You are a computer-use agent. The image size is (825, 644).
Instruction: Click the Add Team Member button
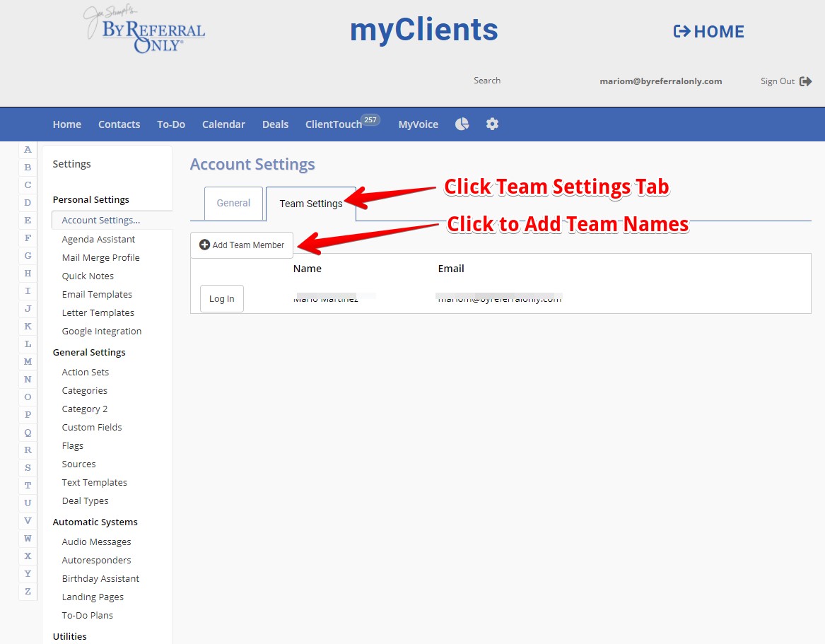242,245
